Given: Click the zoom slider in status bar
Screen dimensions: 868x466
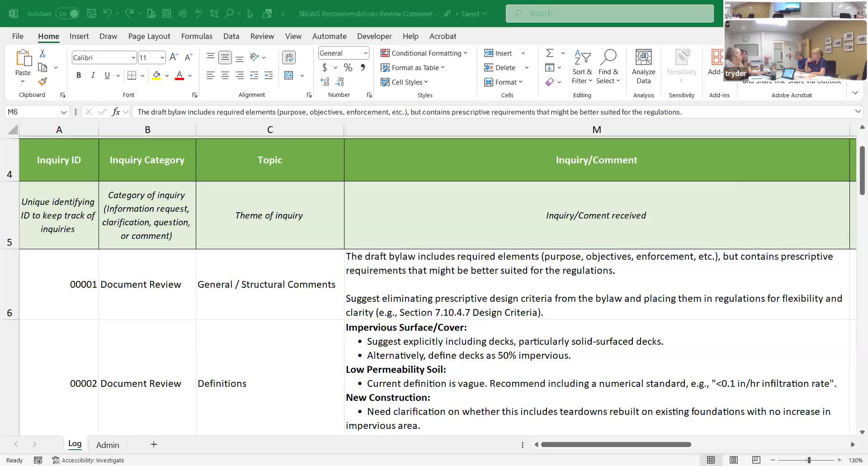Looking at the screenshot, I should coord(808,460).
